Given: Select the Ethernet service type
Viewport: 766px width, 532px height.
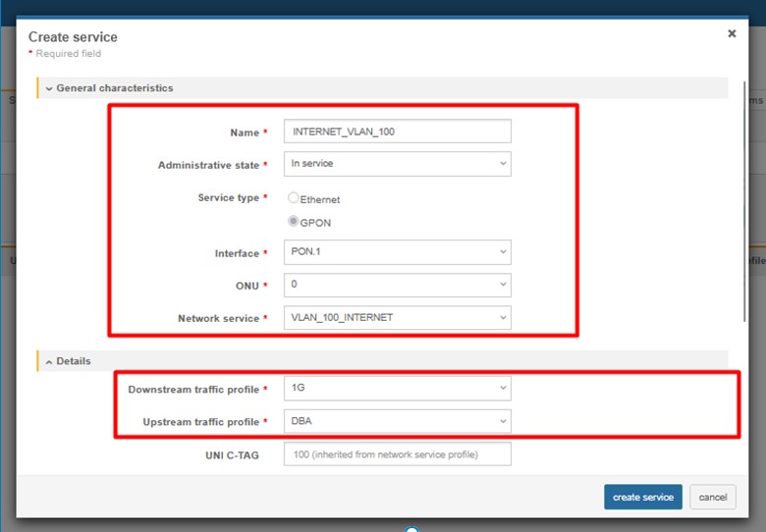Looking at the screenshot, I should pyautogui.click(x=293, y=198).
